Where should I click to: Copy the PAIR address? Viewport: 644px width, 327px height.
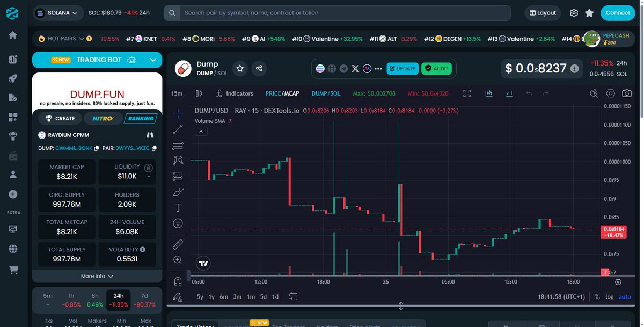pos(154,148)
